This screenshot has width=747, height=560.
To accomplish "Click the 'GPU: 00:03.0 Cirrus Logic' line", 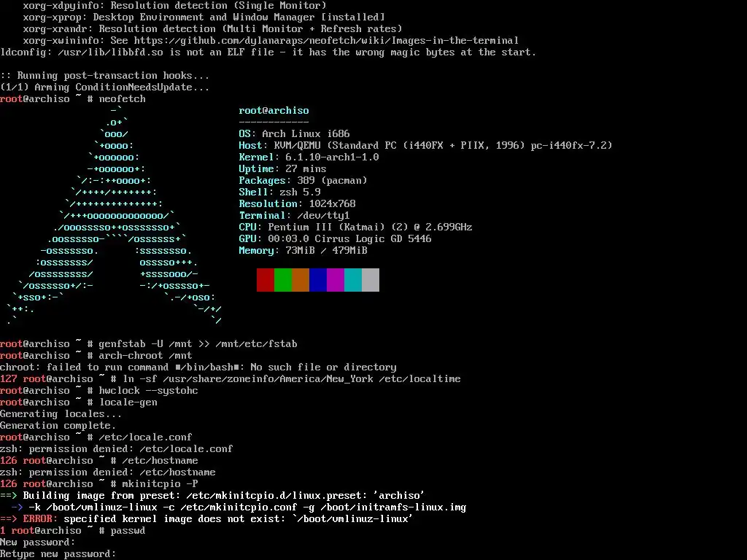I will [335, 238].
